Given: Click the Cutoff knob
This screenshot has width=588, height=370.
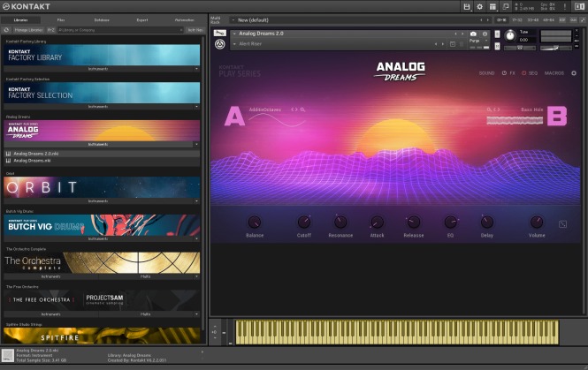Looking at the screenshot, I should (x=304, y=223).
